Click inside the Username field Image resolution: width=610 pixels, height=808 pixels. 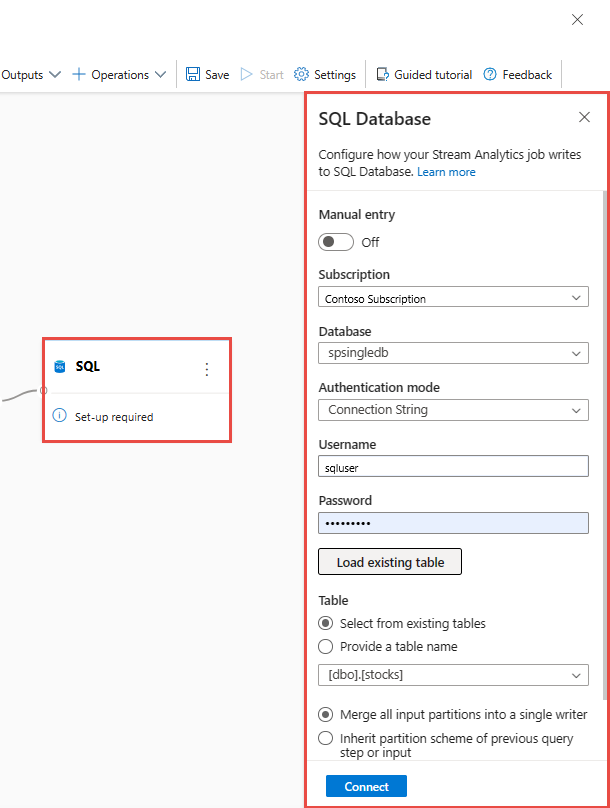click(453, 466)
